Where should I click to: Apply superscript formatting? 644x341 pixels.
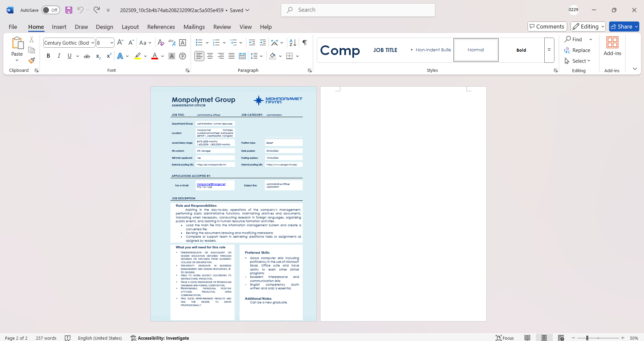(x=109, y=56)
